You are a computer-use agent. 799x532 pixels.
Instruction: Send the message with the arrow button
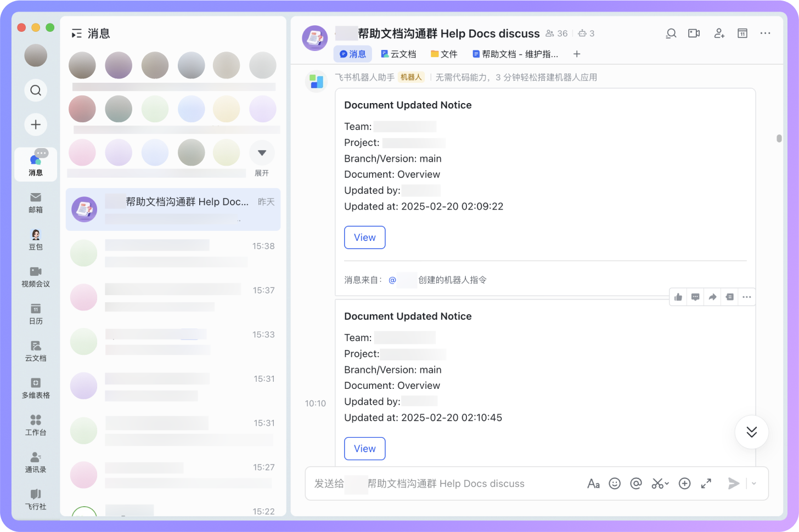coord(733,483)
